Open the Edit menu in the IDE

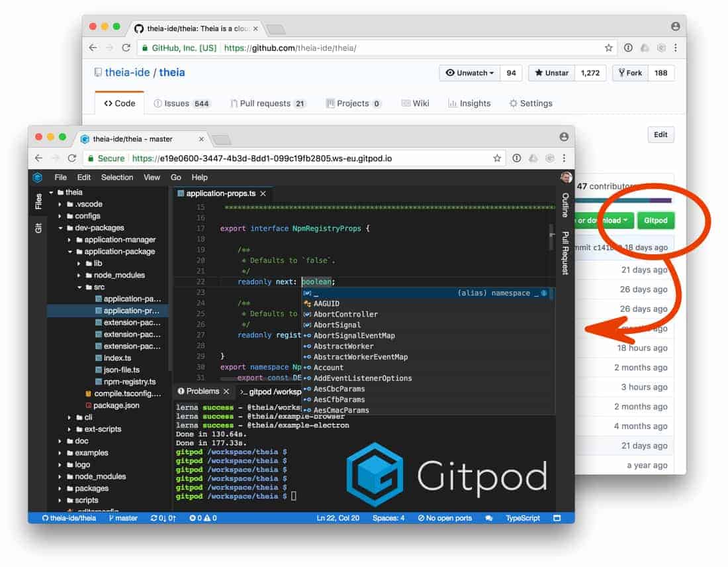(x=84, y=178)
